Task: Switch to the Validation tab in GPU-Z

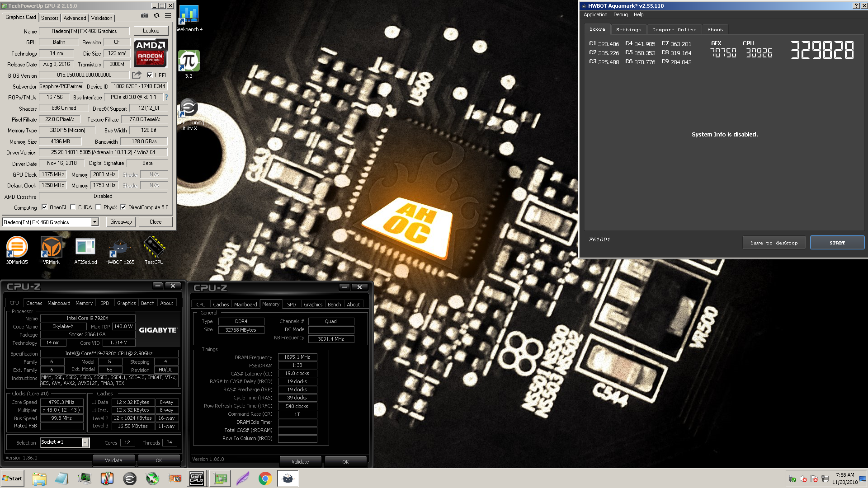Action: pos(102,18)
